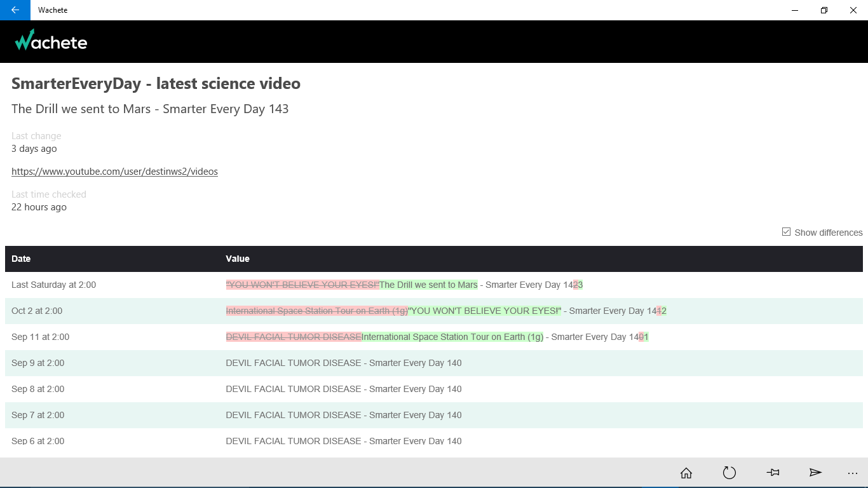Select the Oct 2 at 2:00 row
The height and width of the screenshot is (488, 868).
(x=434, y=311)
